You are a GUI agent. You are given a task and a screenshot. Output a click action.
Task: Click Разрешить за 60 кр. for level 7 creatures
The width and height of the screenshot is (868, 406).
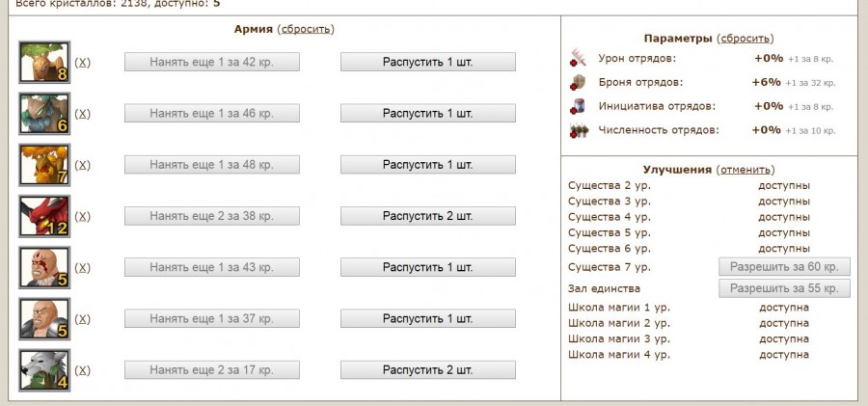(x=784, y=266)
